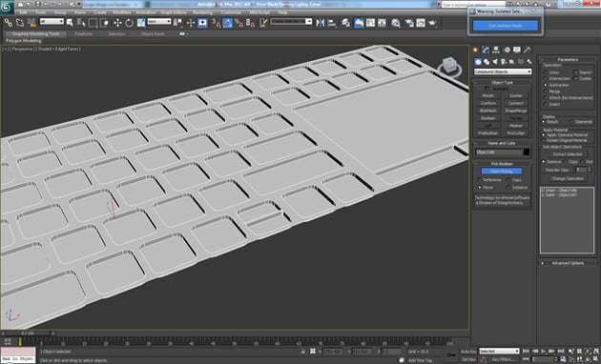Screen dimensions: 601x364
Task: Choose the Select by Name tool
Action: pyautogui.click(x=81, y=23)
